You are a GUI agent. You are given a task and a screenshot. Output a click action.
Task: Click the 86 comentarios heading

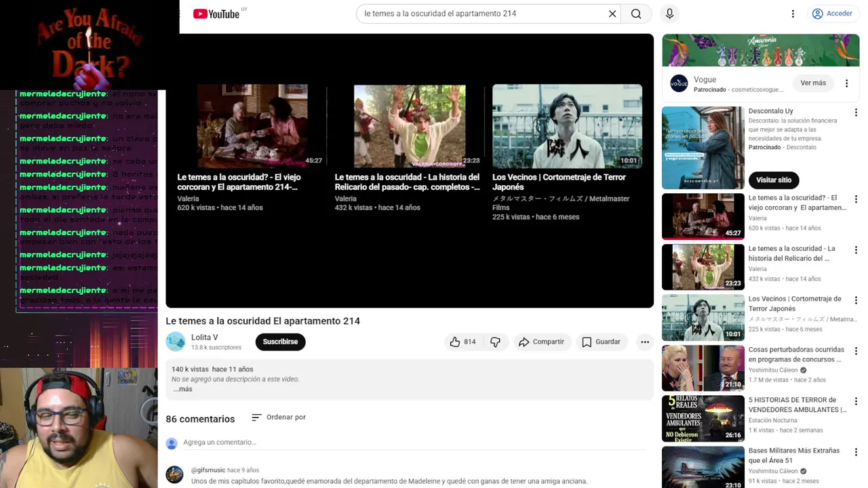pos(200,419)
